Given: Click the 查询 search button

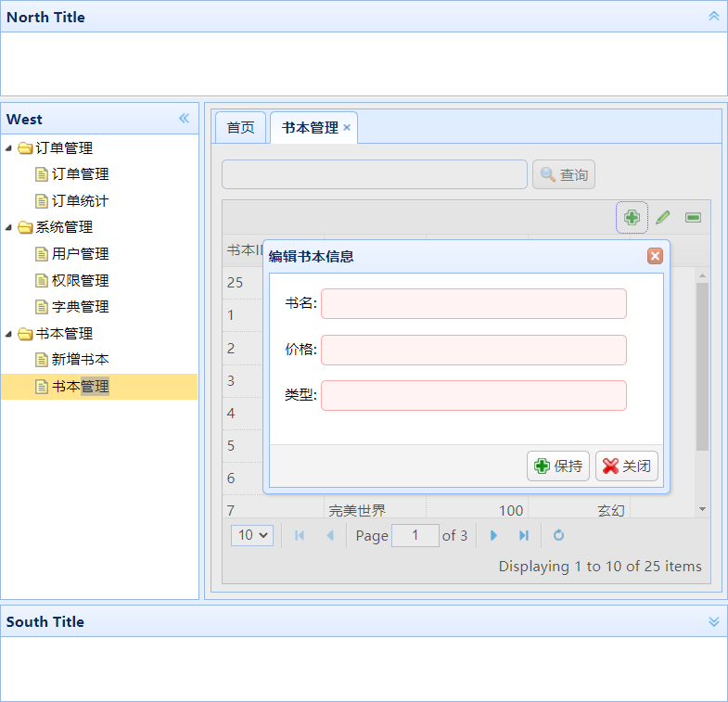Looking at the screenshot, I should [x=564, y=174].
